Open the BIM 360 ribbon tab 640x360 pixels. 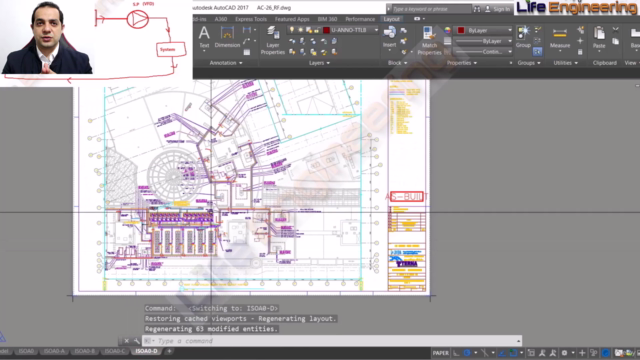click(x=327, y=19)
